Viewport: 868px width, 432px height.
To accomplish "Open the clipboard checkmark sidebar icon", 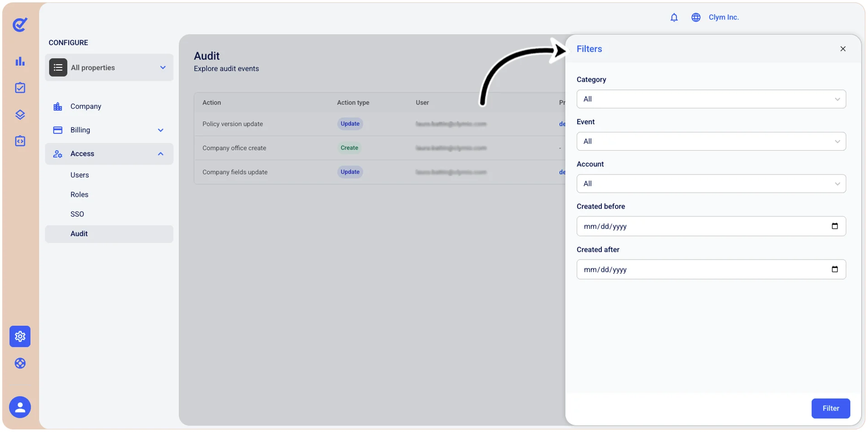I will tap(20, 88).
